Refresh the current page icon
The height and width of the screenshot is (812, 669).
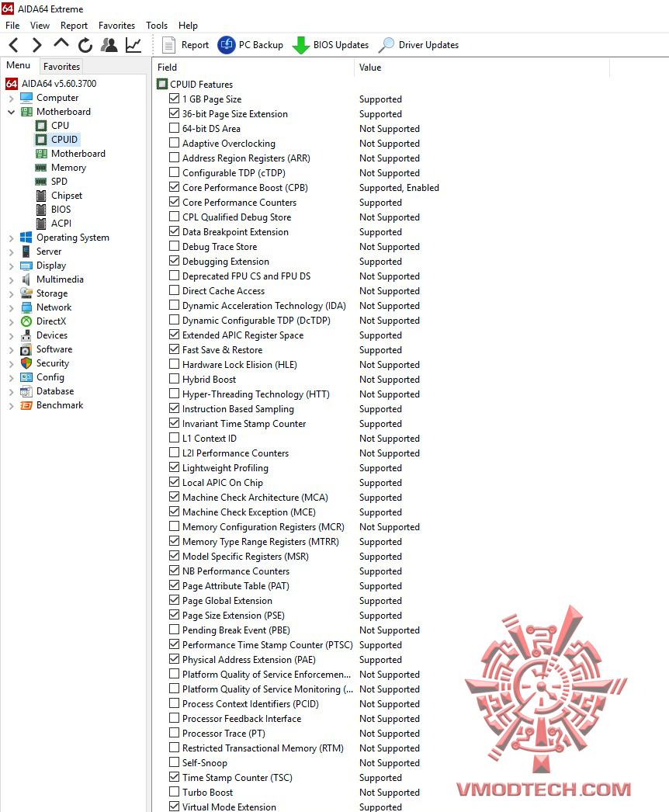click(85, 46)
